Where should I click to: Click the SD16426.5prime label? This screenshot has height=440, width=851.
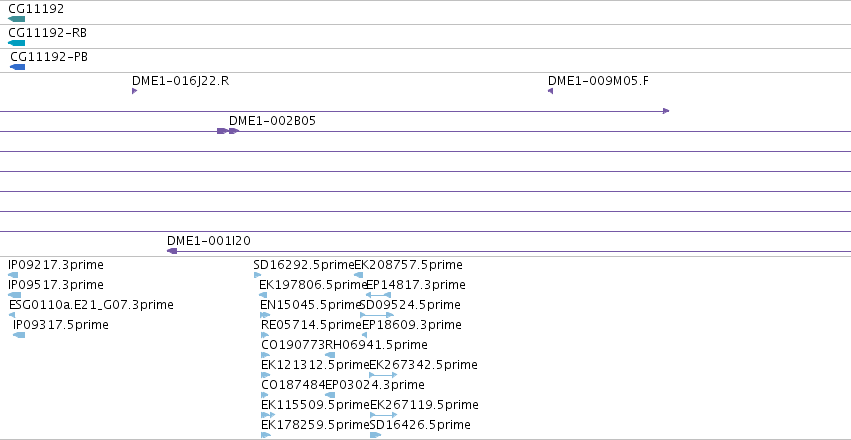pos(420,425)
